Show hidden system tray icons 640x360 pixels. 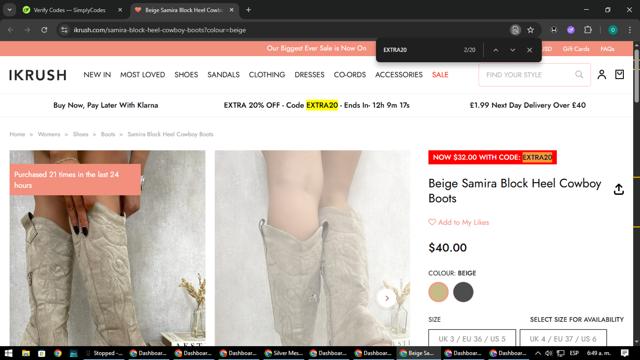coord(538,353)
